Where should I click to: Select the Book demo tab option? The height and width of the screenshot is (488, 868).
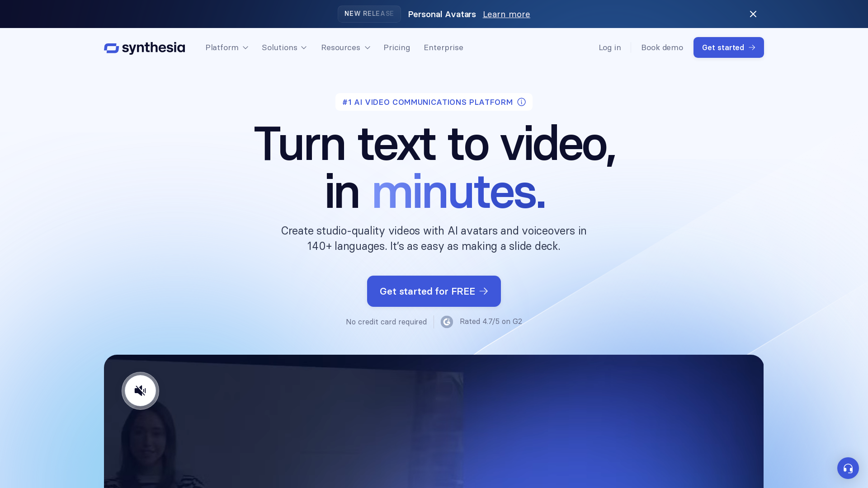(x=662, y=47)
